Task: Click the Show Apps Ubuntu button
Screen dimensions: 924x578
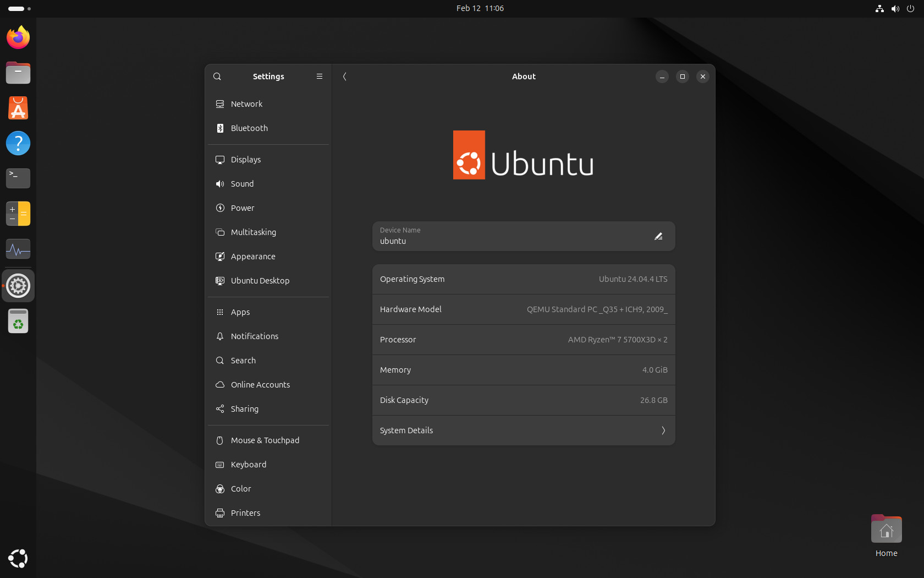Action: tap(18, 558)
